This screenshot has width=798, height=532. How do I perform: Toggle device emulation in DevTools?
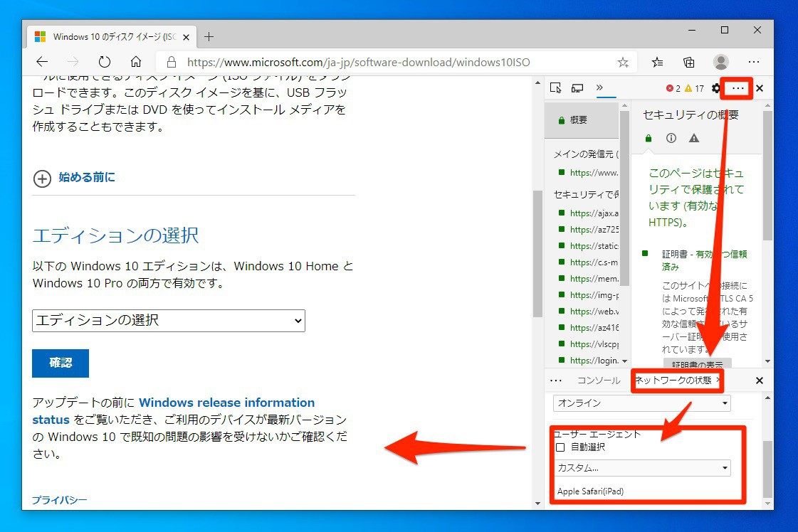pos(577,88)
